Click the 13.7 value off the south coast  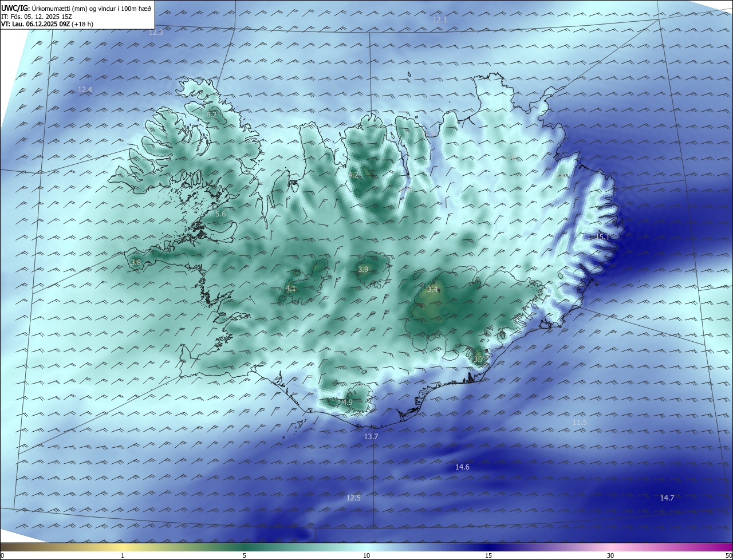pyautogui.click(x=371, y=437)
